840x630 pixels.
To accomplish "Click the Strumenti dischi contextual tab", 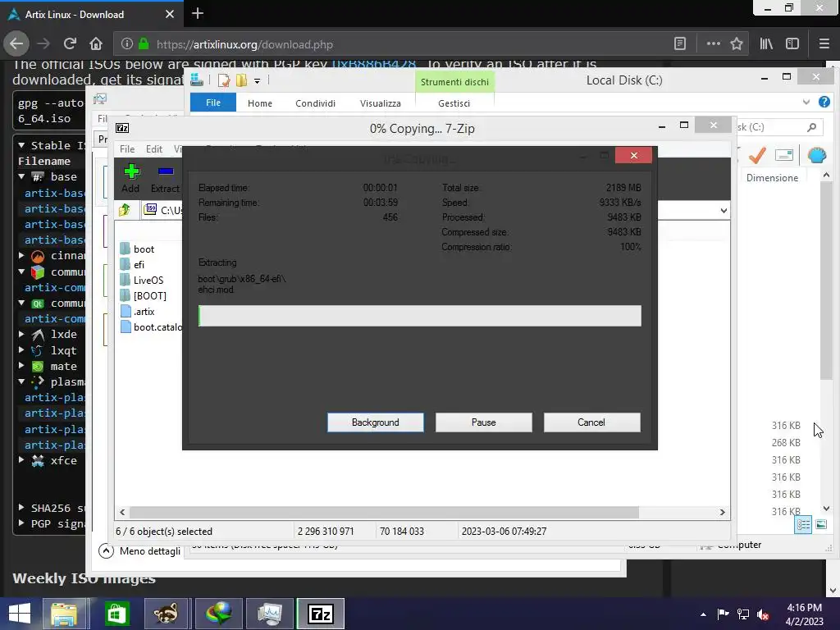I will click(454, 82).
